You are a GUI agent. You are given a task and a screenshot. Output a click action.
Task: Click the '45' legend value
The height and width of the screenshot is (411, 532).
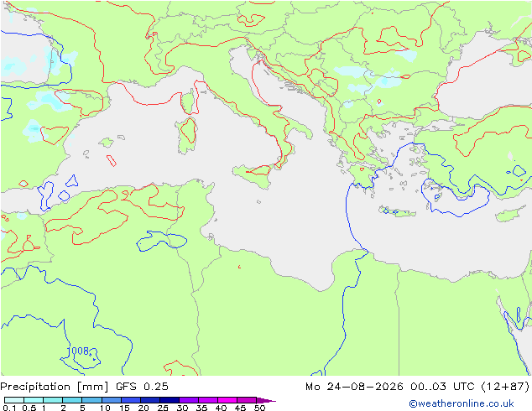[240, 408]
